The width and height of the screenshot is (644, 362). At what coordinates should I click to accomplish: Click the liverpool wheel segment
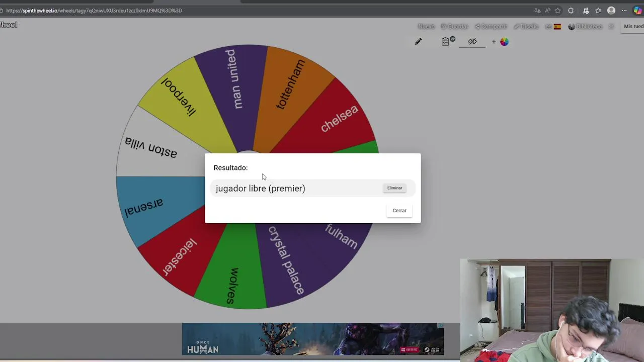[178, 97]
